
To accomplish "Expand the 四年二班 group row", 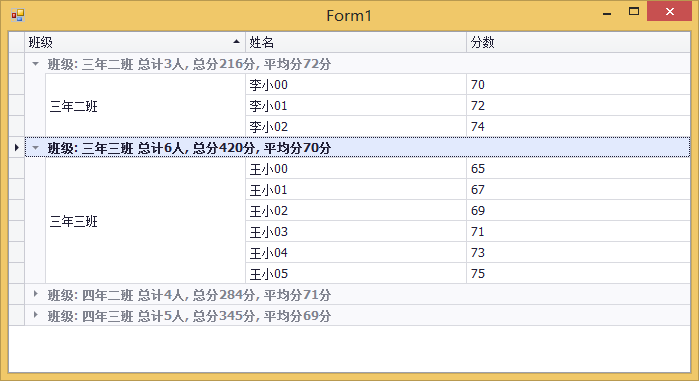I will (36, 294).
